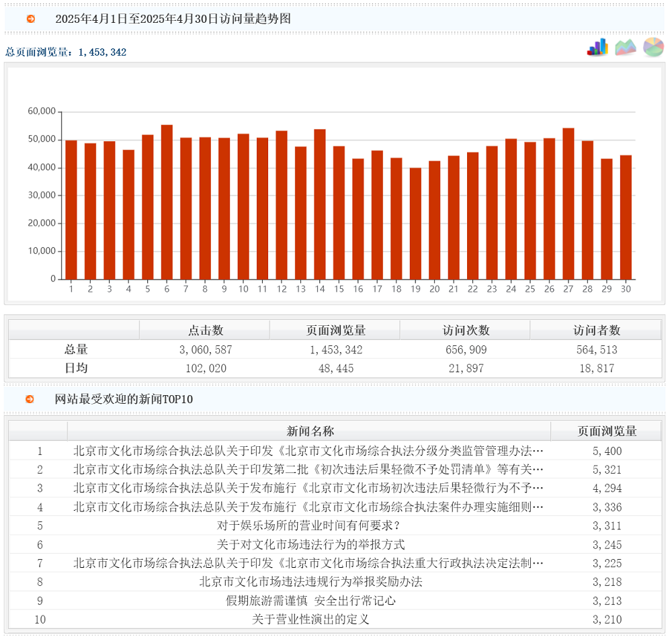Screen dimensions: 672x637
Task: Open news 北京市文化市场违法违规行为举报奖励办法
Action: (310, 582)
